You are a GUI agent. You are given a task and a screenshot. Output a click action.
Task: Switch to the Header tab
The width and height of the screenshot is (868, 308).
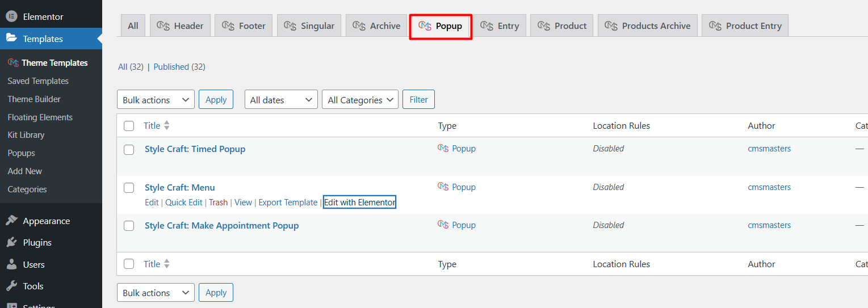(181, 26)
